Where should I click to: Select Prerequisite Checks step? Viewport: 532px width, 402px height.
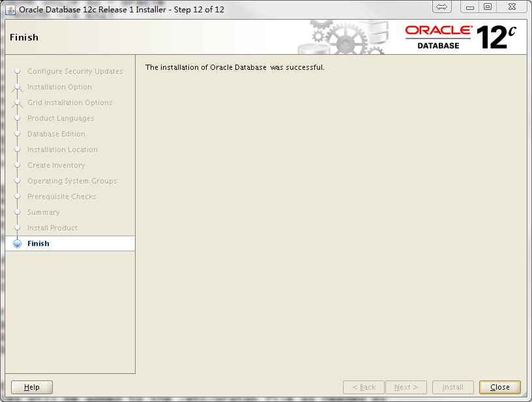pos(62,196)
